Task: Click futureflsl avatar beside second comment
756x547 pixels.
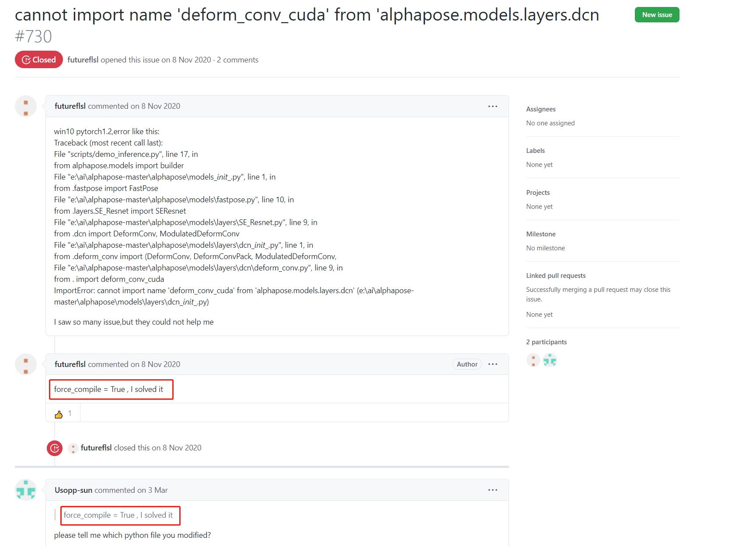Action: [26, 364]
